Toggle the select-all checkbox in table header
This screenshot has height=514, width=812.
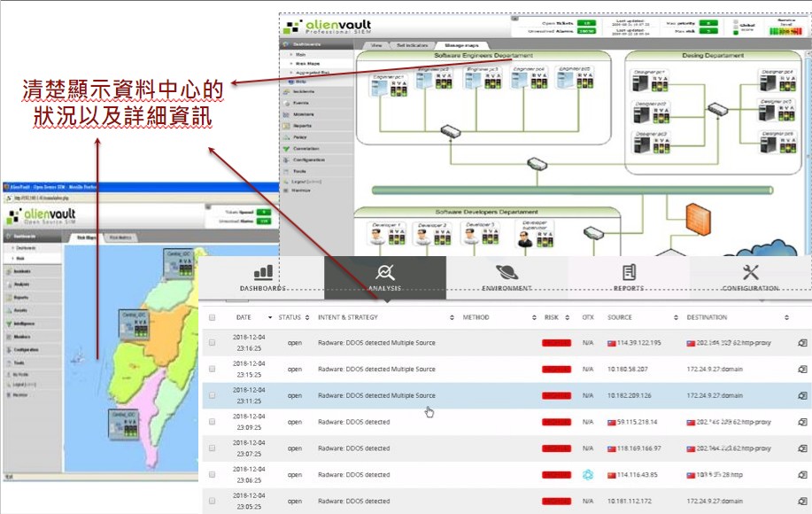click(x=212, y=317)
